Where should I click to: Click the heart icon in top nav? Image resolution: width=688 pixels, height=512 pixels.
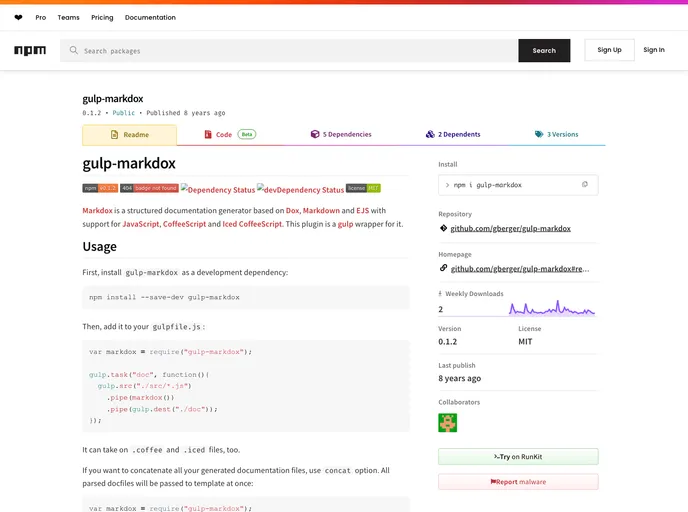tap(18, 18)
